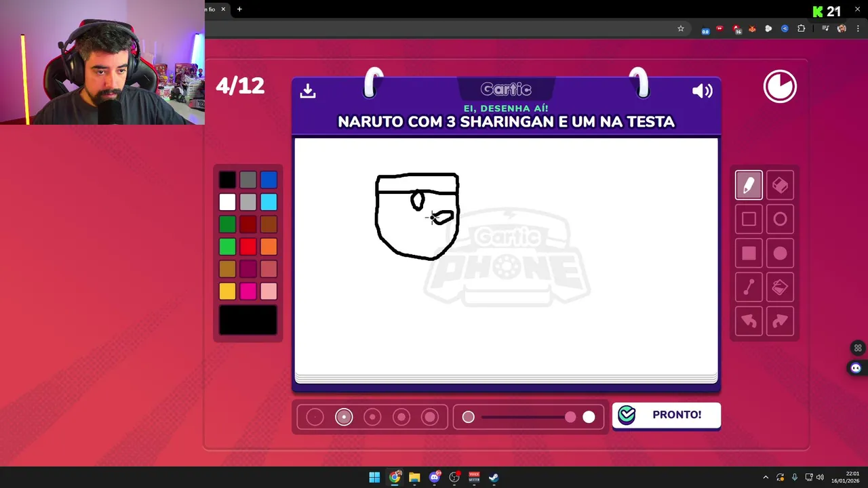Select the eraser tool
Screen dimensions: 868x488
[x=780, y=185]
